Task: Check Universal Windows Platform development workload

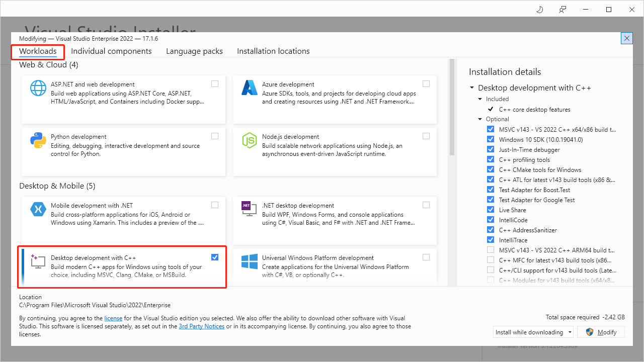Action: (426, 257)
